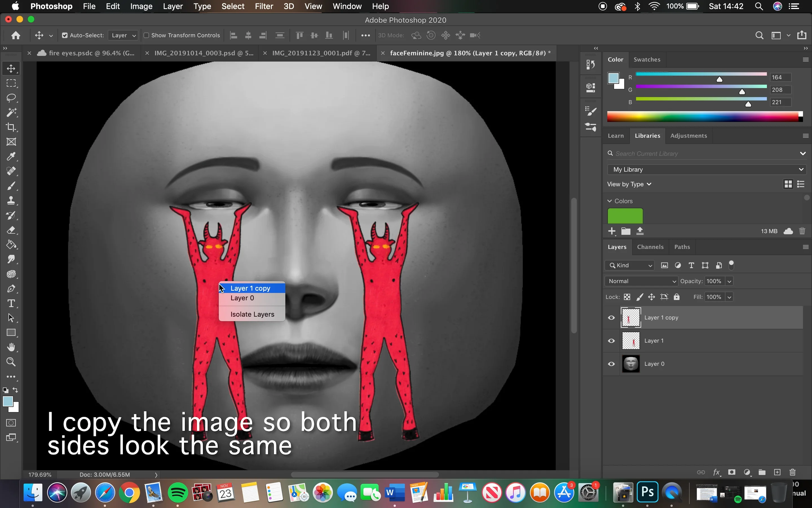This screenshot has height=508, width=812.
Task: Select the Eraser tool
Action: [11, 230]
